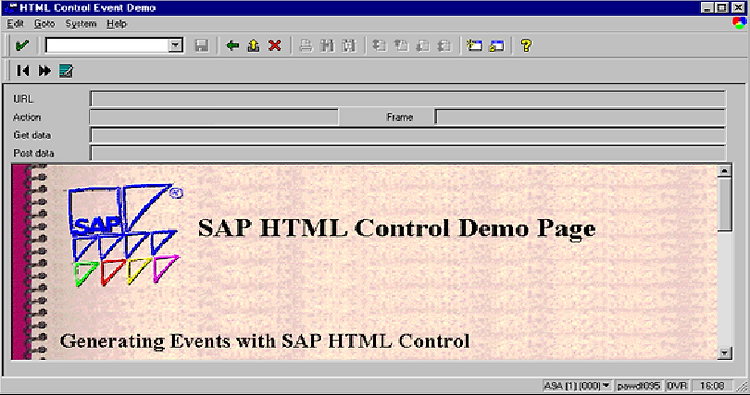Click the green checkmark Enter icon
750x395 pixels.
(x=22, y=45)
